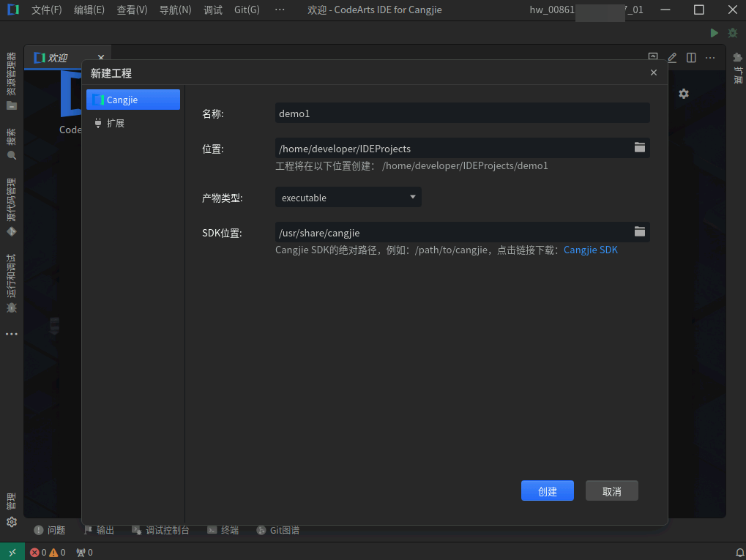Switch to the Debug Console tab
The width and height of the screenshot is (746, 560).
point(160,530)
